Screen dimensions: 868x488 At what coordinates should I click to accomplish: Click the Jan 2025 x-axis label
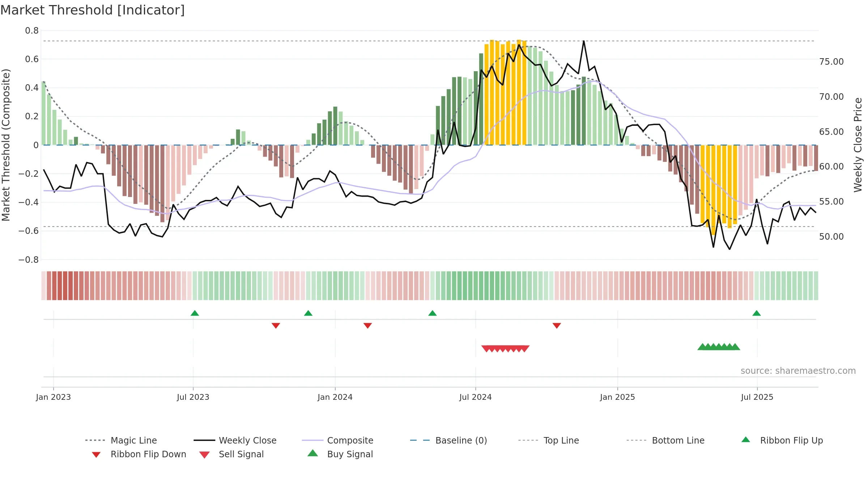pos(618,397)
